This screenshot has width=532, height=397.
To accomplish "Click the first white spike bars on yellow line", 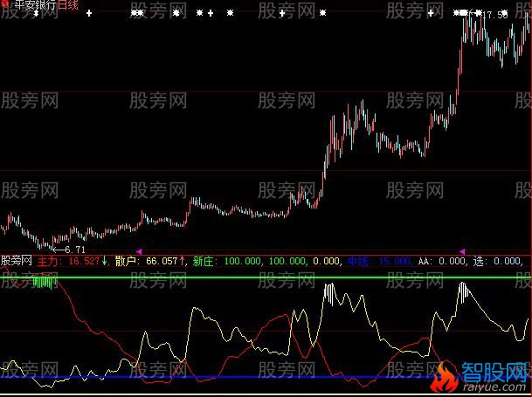I will [329, 293].
